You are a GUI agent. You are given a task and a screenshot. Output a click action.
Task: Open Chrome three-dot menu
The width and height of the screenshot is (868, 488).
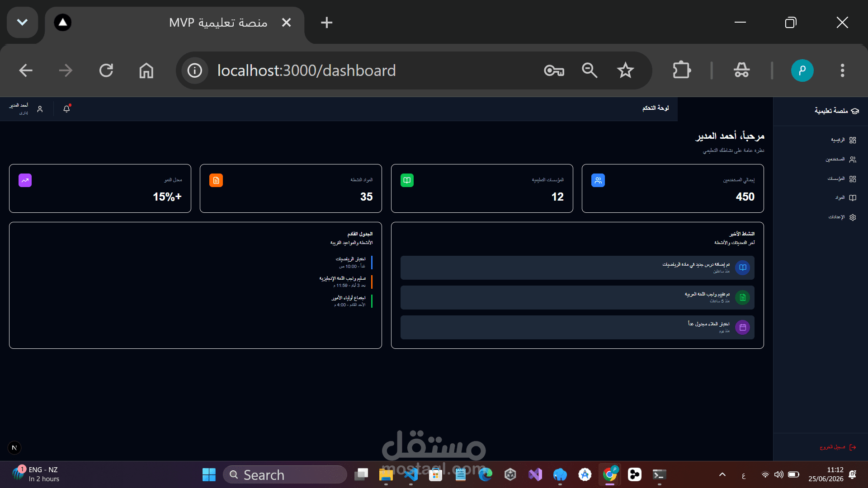842,70
